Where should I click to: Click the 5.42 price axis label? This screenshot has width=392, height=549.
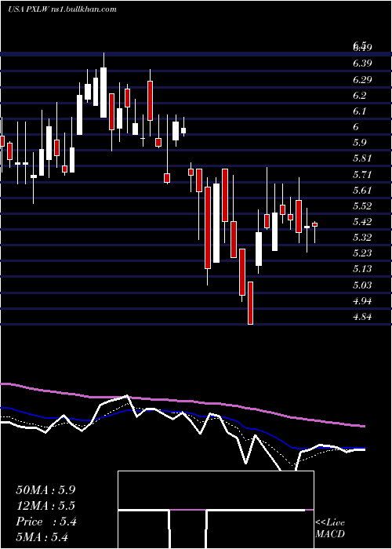click(362, 222)
